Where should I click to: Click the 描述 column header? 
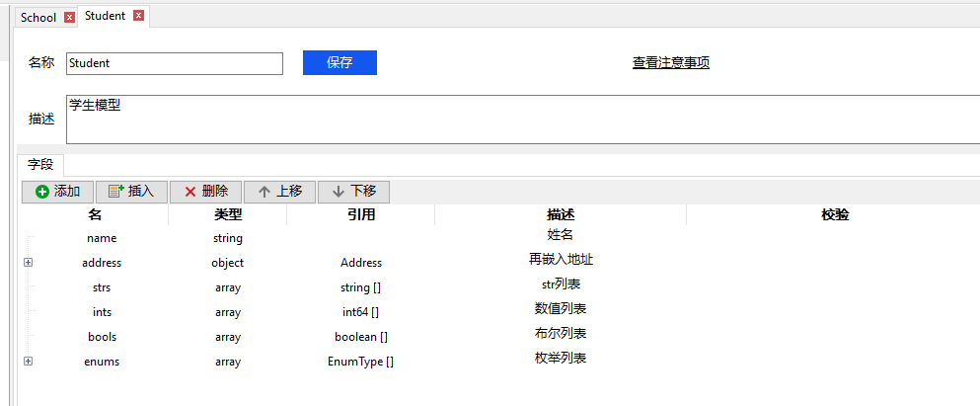pos(561,214)
